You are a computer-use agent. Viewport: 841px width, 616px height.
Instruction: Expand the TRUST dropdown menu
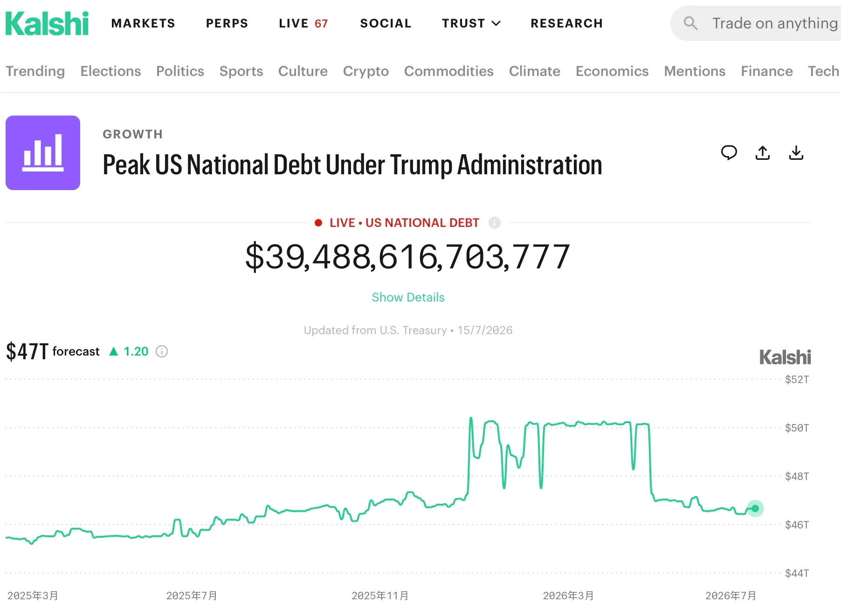point(471,23)
